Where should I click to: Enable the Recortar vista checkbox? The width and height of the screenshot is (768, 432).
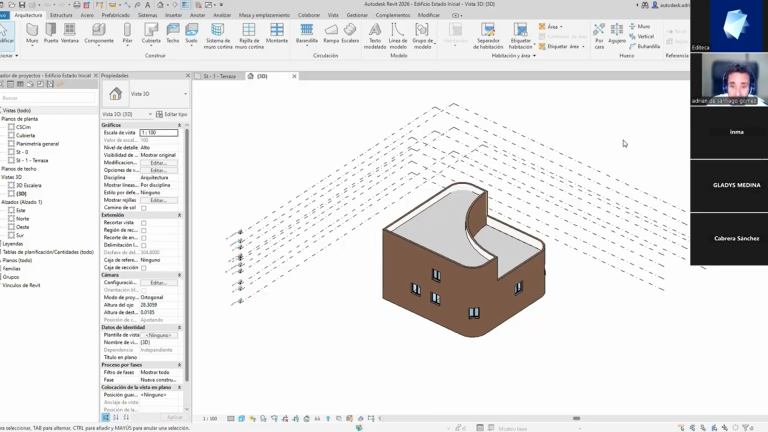click(144, 223)
